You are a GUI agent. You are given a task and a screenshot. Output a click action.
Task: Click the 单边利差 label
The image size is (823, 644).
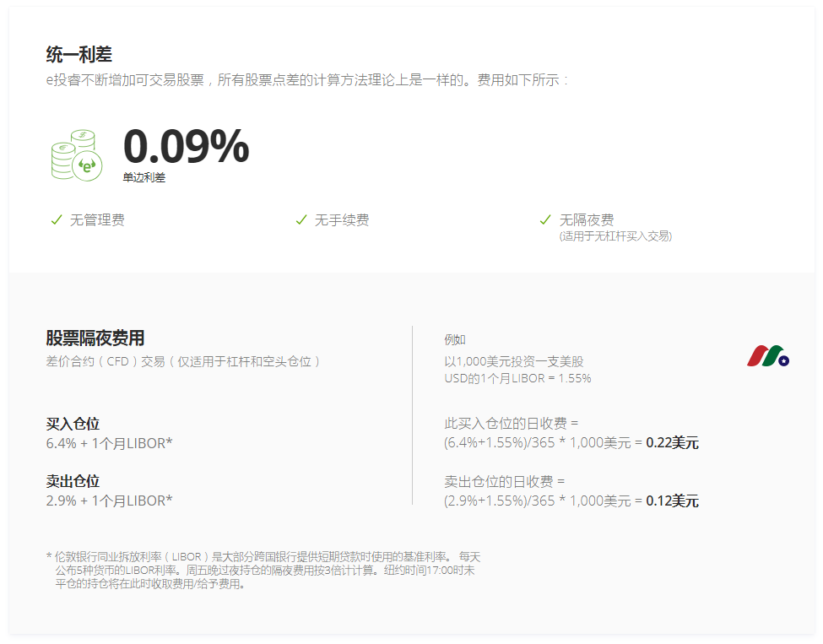coord(143,177)
